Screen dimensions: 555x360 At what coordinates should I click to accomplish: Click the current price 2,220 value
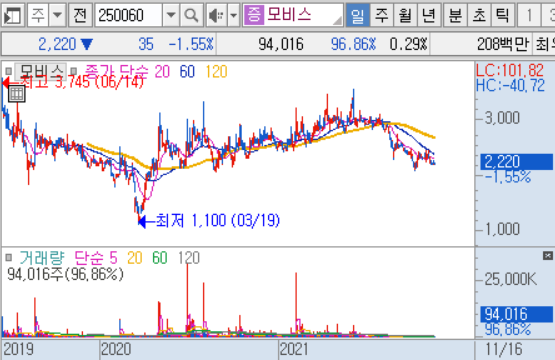pyautogui.click(x=57, y=44)
